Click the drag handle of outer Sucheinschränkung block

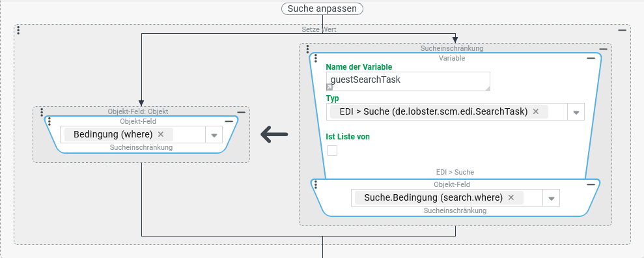(308, 50)
